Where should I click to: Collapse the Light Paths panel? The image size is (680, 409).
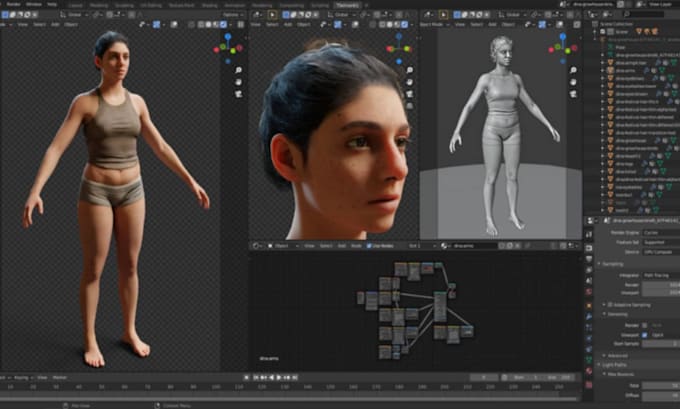pyautogui.click(x=614, y=365)
